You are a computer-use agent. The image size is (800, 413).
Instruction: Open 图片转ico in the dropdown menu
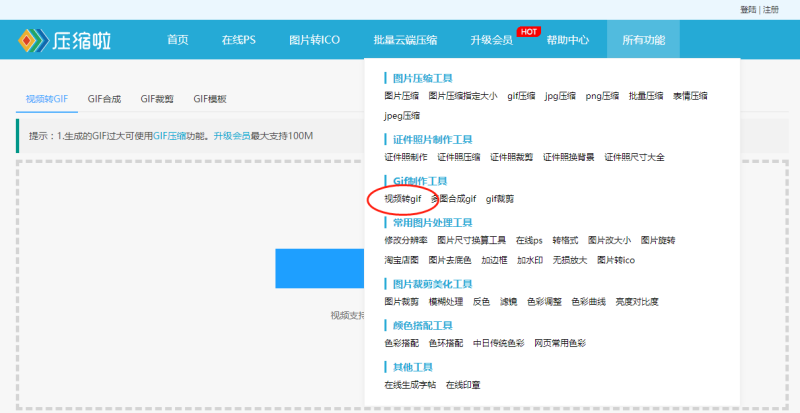tap(616, 260)
